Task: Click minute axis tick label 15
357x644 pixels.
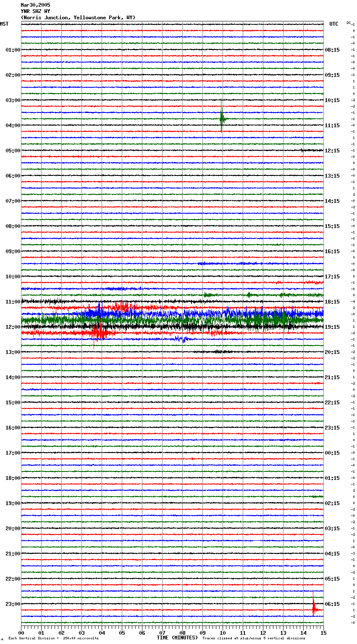Action: (323, 633)
